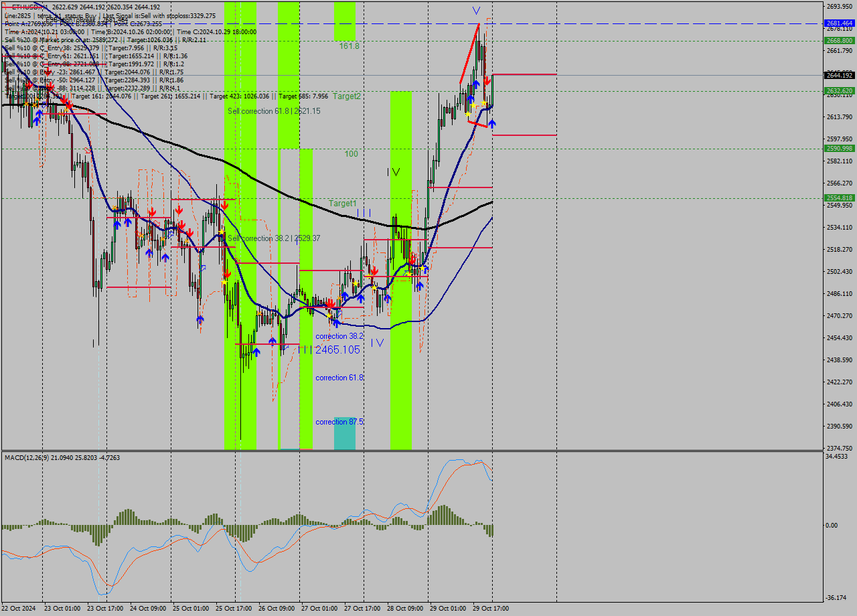Screen dimensions: 857x616
Task: Select the Target2 label on chart
Action: [347, 96]
